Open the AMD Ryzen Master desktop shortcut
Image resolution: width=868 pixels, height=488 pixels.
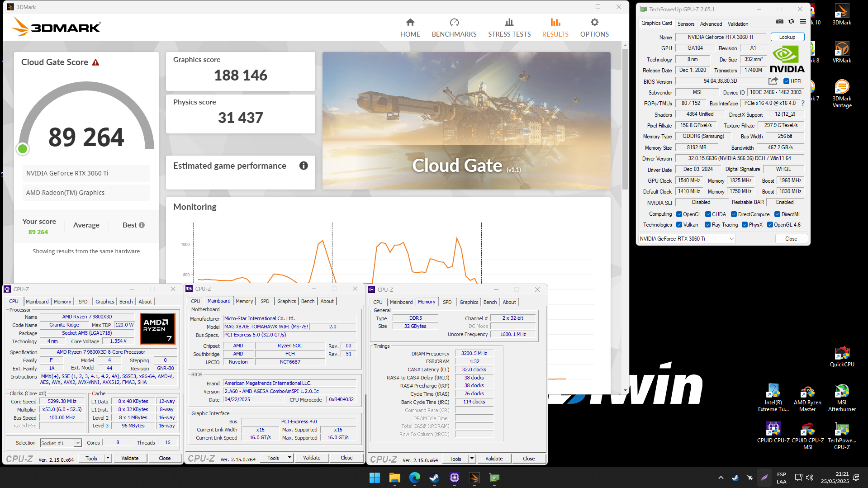click(807, 398)
